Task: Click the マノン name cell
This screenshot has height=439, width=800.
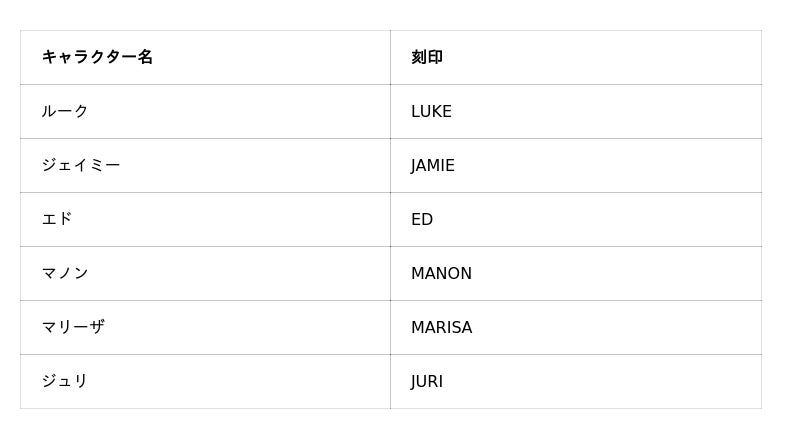Action: tap(65, 274)
